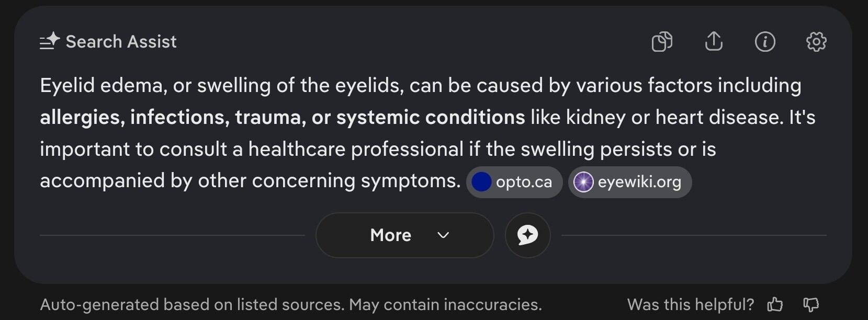Image resolution: width=868 pixels, height=320 pixels.
Task: Click the bold "allergies, infections, trauma" text
Action: tap(173, 117)
